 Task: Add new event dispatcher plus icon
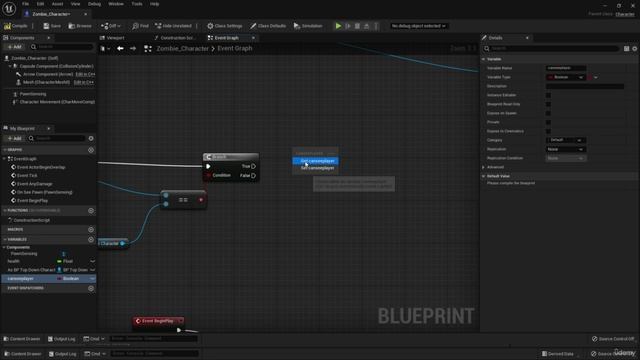[91, 288]
